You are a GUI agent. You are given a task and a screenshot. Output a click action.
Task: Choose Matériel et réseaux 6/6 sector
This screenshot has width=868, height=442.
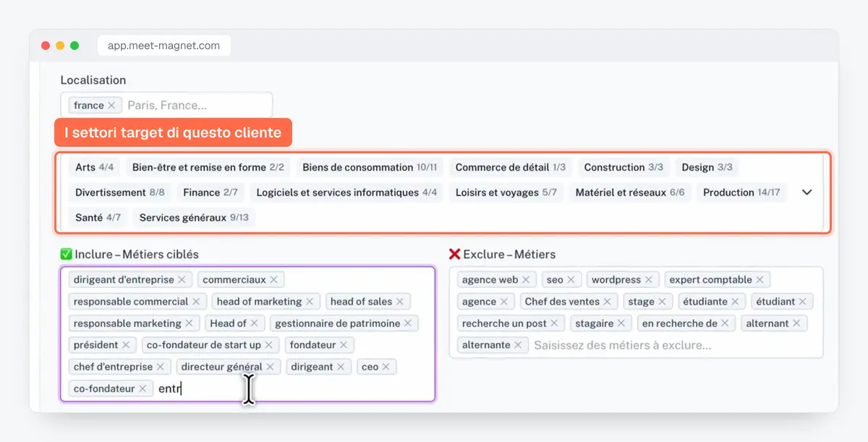(630, 192)
